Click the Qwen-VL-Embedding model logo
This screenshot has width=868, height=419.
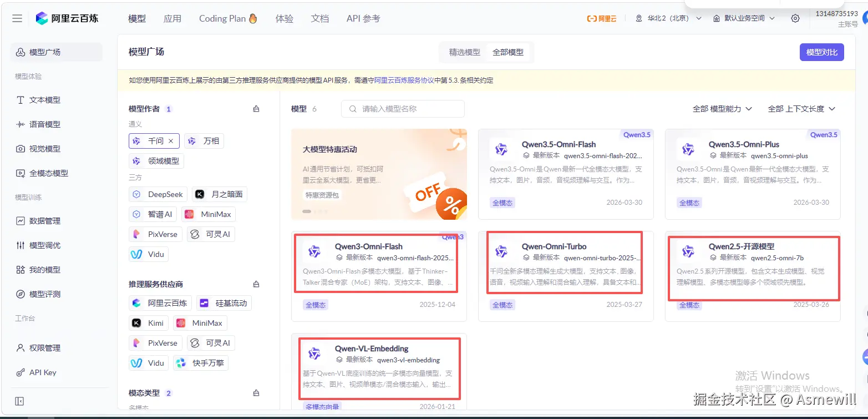314,354
